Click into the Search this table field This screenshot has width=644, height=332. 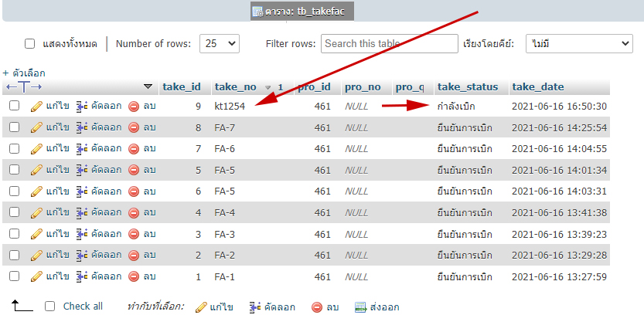pos(390,43)
